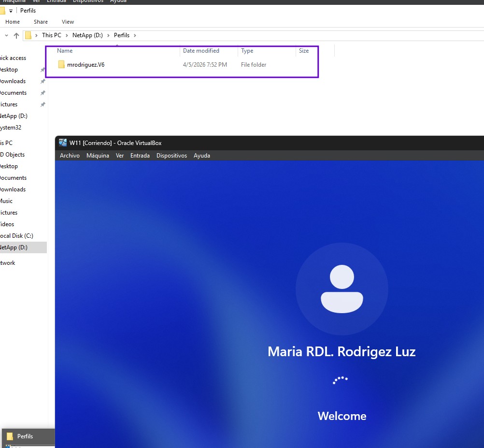Select Local Disk (C:) in sidebar
The height and width of the screenshot is (448, 484).
(x=16, y=236)
